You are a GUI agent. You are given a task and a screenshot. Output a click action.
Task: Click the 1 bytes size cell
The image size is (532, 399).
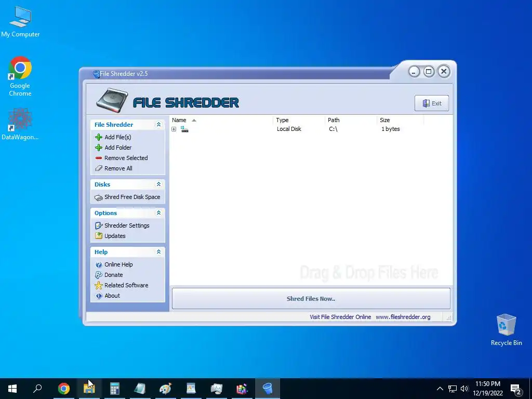[x=391, y=129]
